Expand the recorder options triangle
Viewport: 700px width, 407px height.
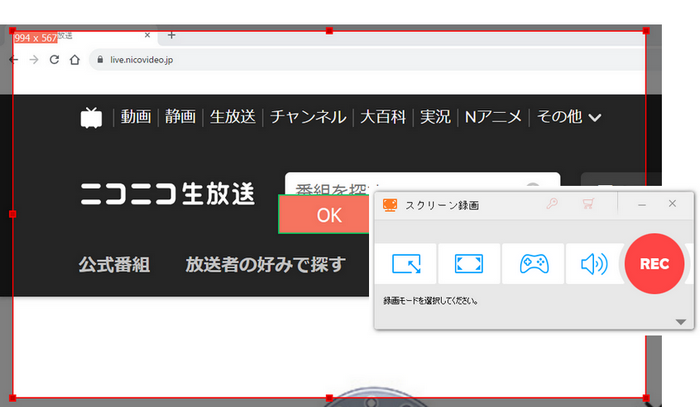(681, 322)
